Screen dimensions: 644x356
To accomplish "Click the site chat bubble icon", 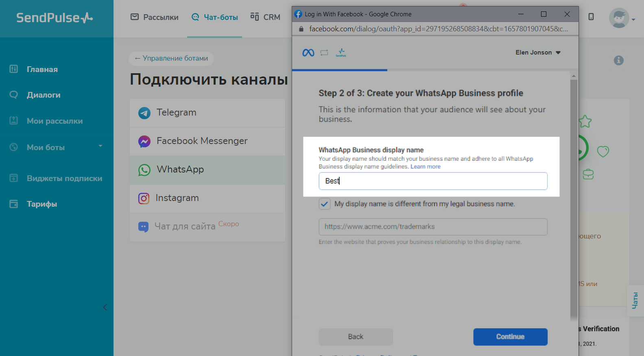I will click(x=144, y=227).
